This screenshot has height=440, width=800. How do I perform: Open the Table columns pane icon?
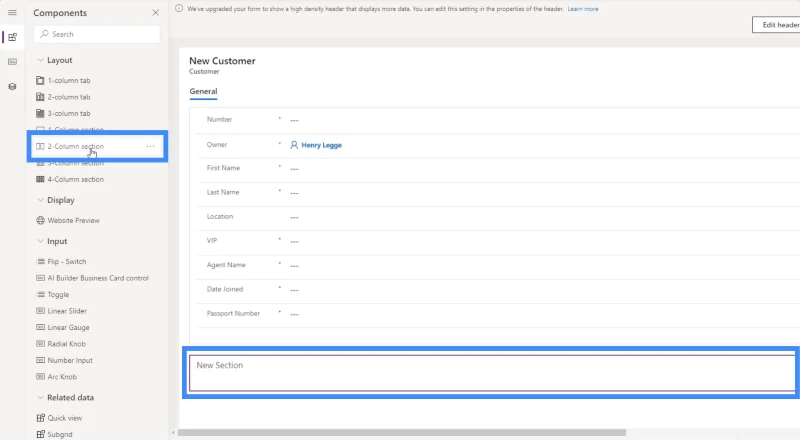click(x=12, y=62)
